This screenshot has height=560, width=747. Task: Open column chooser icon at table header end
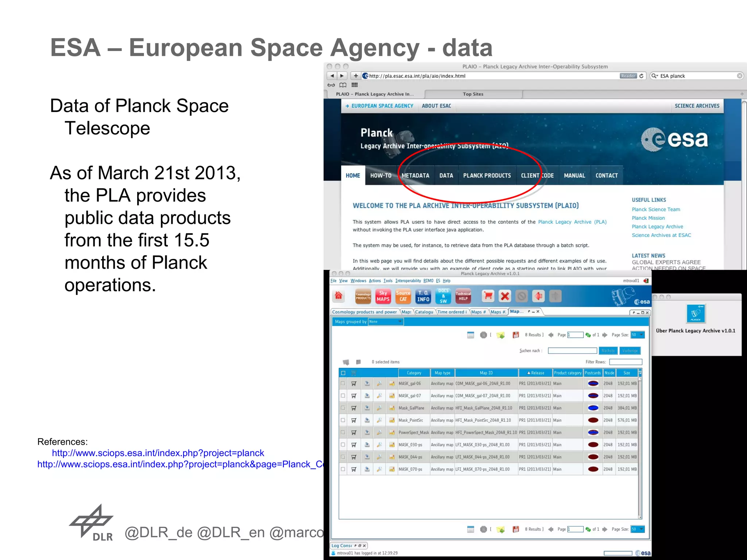(640, 373)
